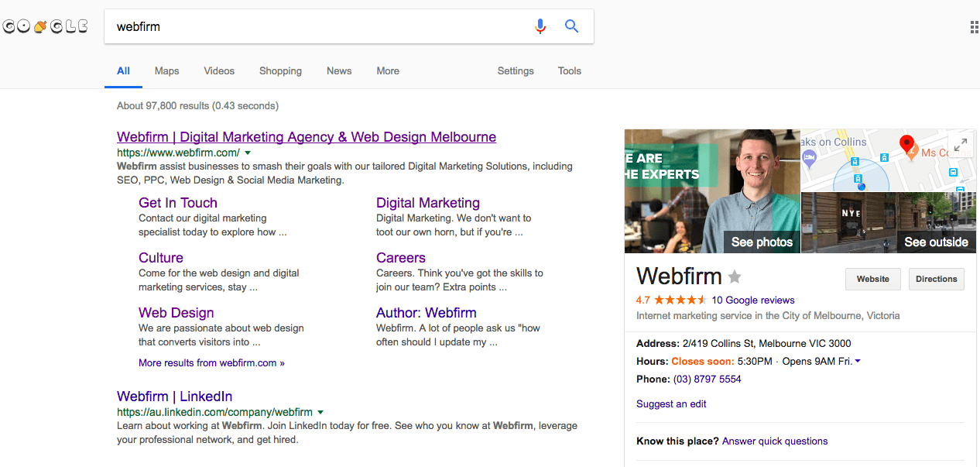Click the Webfirm heading in knowledge panel

point(679,276)
